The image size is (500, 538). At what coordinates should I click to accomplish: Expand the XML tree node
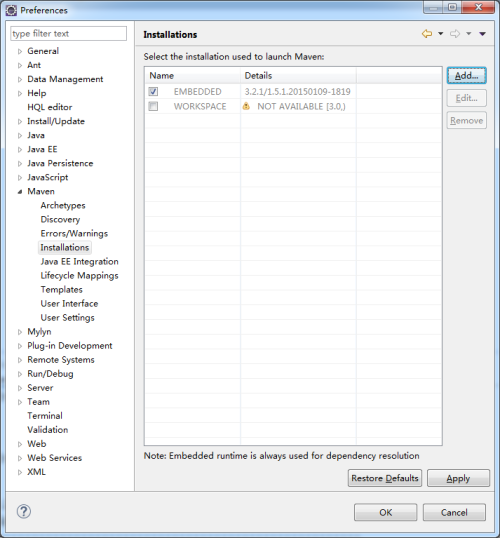(x=20, y=472)
